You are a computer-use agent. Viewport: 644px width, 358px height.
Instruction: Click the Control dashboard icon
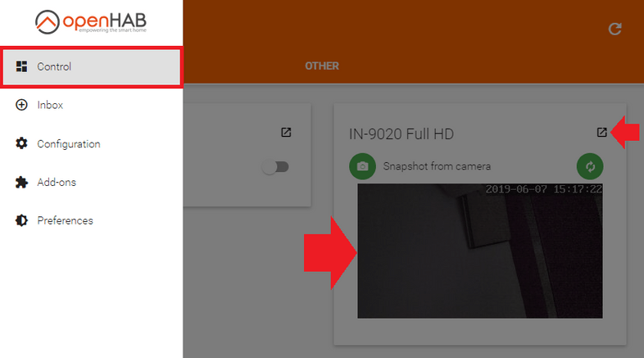coord(21,66)
